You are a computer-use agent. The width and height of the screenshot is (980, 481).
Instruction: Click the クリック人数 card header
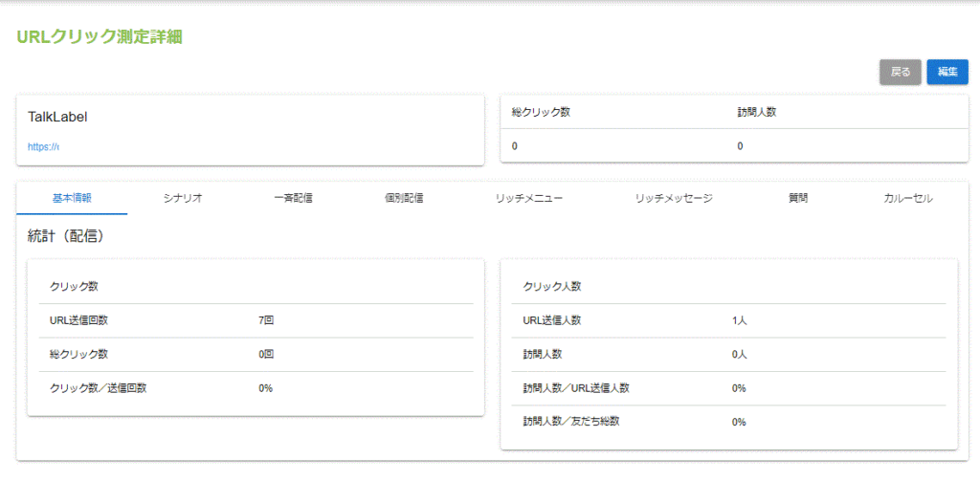point(549,286)
